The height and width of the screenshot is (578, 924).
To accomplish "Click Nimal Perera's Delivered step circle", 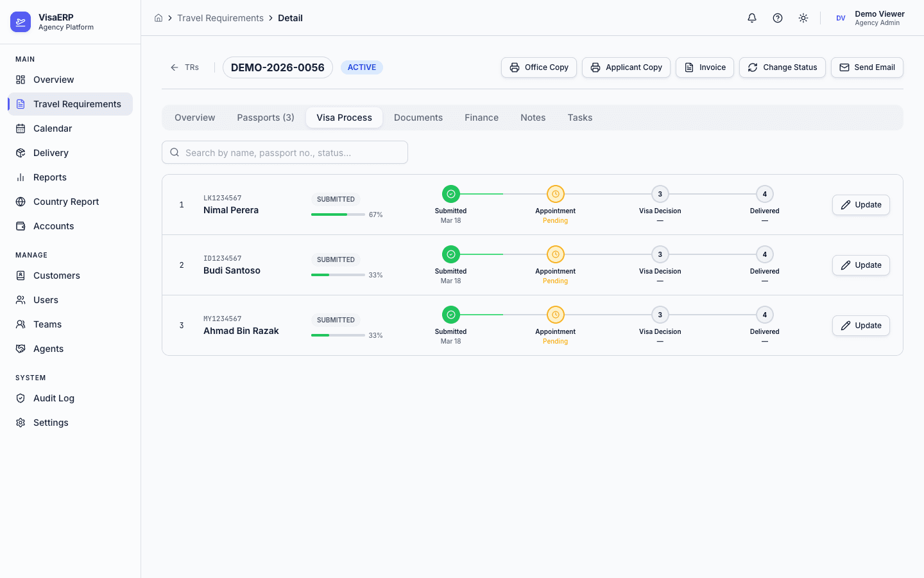I will [765, 194].
